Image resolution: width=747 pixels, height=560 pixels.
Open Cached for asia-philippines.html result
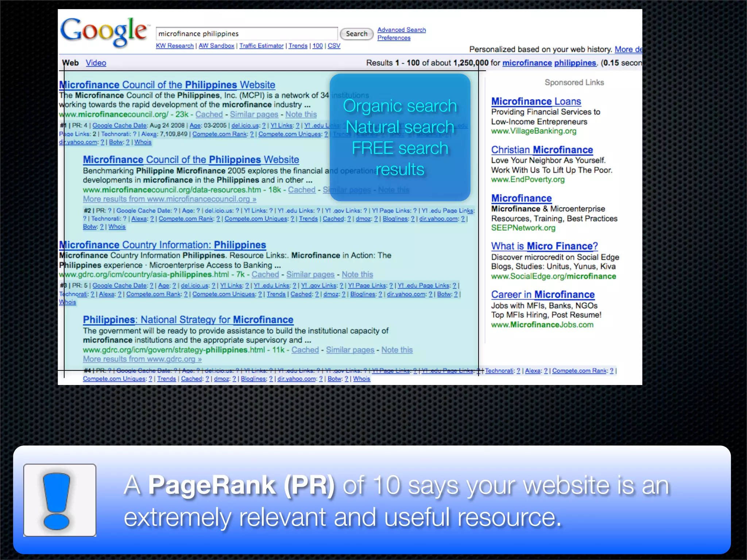[265, 274]
